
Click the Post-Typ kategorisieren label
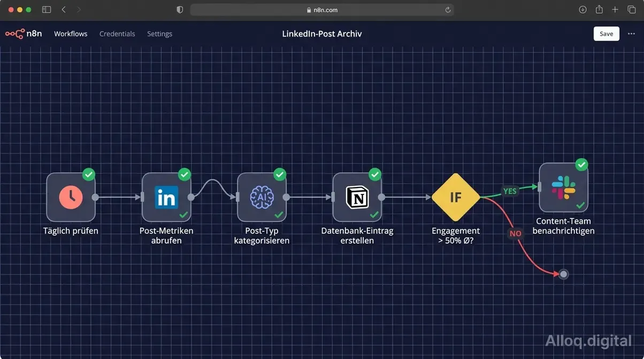tap(262, 236)
